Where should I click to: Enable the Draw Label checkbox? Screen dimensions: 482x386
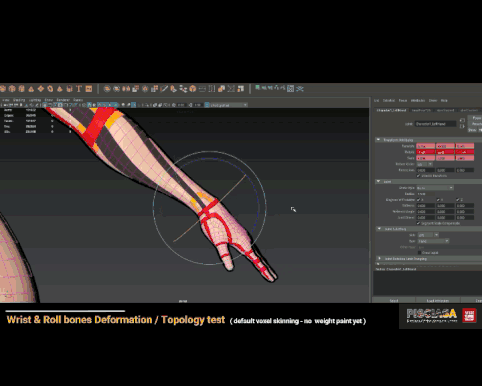coord(419,253)
